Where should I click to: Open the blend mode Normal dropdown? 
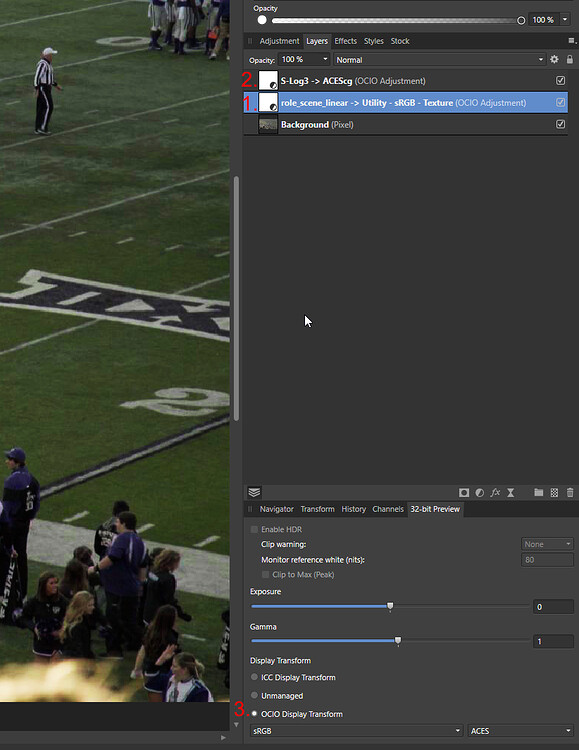coord(440,60)
